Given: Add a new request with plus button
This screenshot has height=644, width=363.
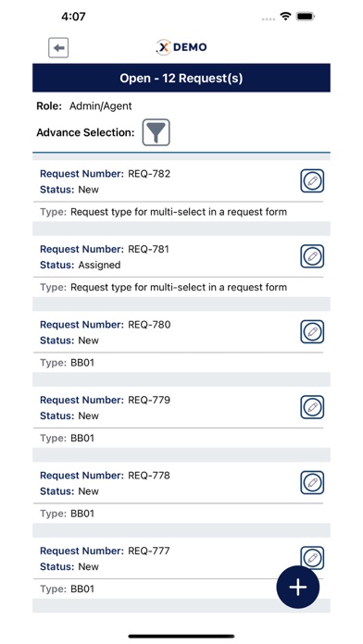Looking at the screenshot, I should coord(298,587).
